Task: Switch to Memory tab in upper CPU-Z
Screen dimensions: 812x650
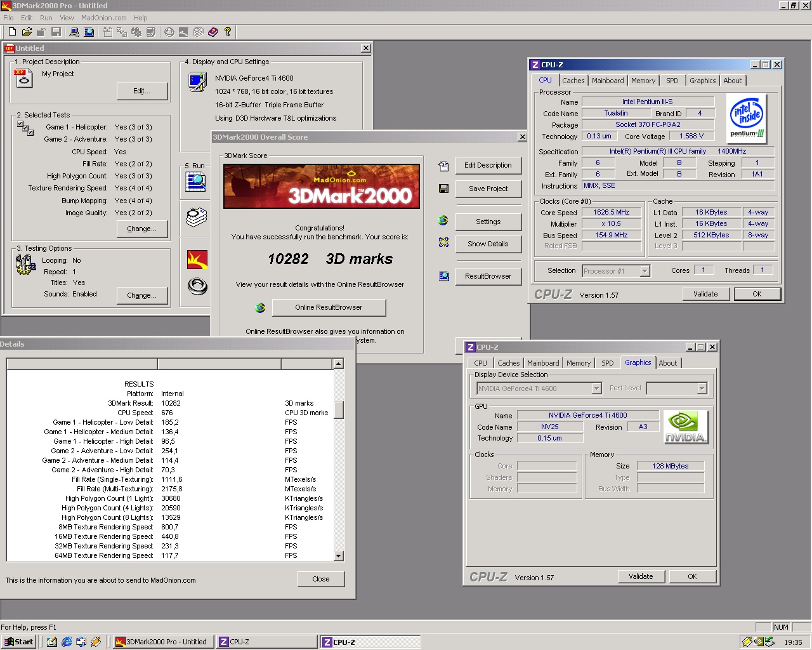Action: [x=643, y=81]
